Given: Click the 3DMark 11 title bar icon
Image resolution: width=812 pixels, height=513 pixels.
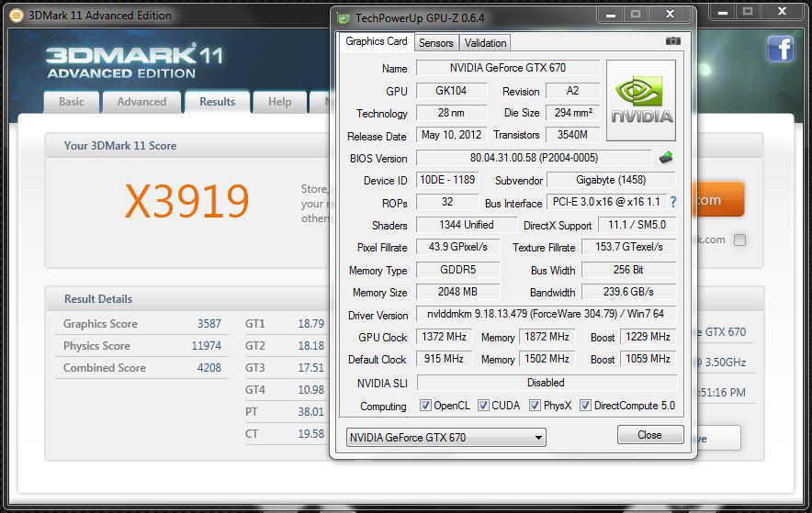Looking at the screenshot, I should 17,16.
